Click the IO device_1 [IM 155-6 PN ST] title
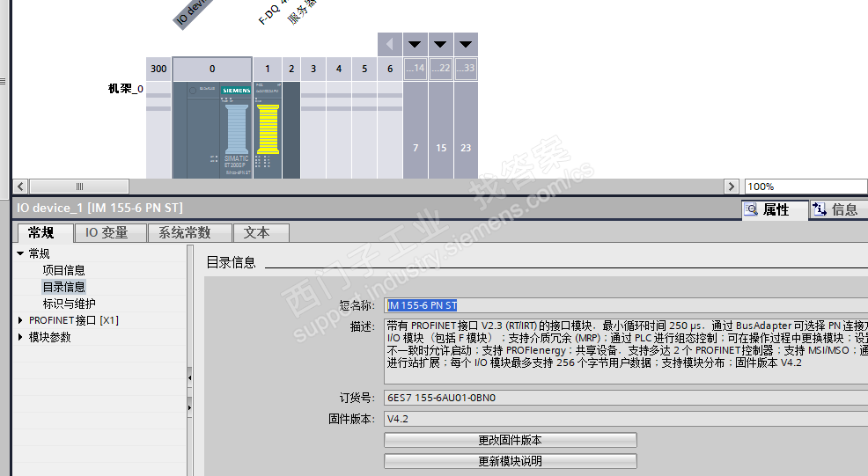Image resolution: width=868 pixels, height=476 pixels. pyautogui.click(x=99, y=209)
